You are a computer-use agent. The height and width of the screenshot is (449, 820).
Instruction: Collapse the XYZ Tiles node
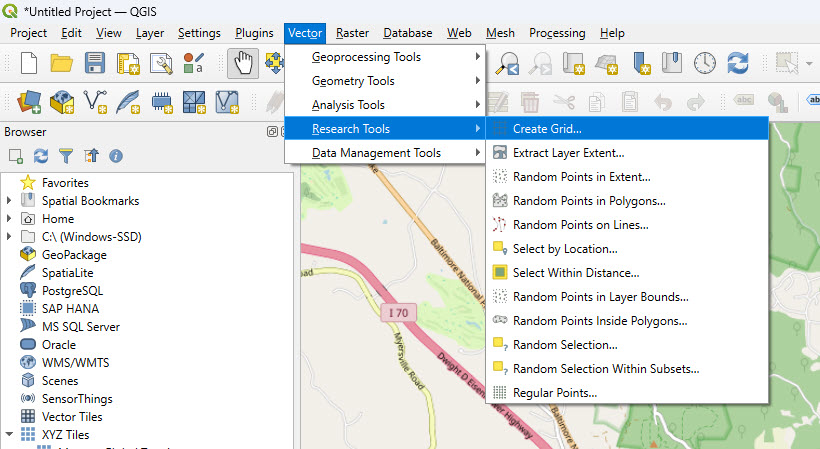(x=9, y=434)
